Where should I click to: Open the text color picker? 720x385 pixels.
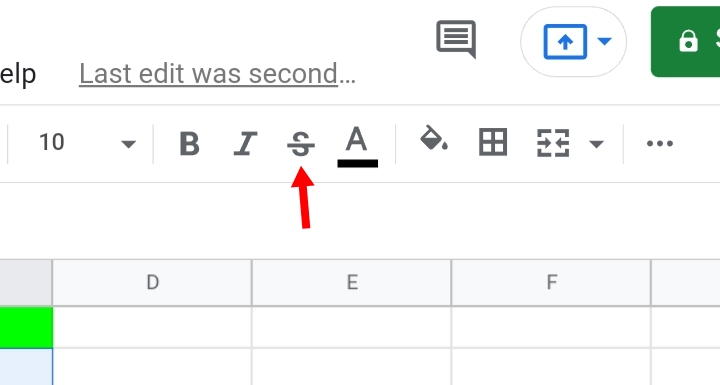pos(357,146)
